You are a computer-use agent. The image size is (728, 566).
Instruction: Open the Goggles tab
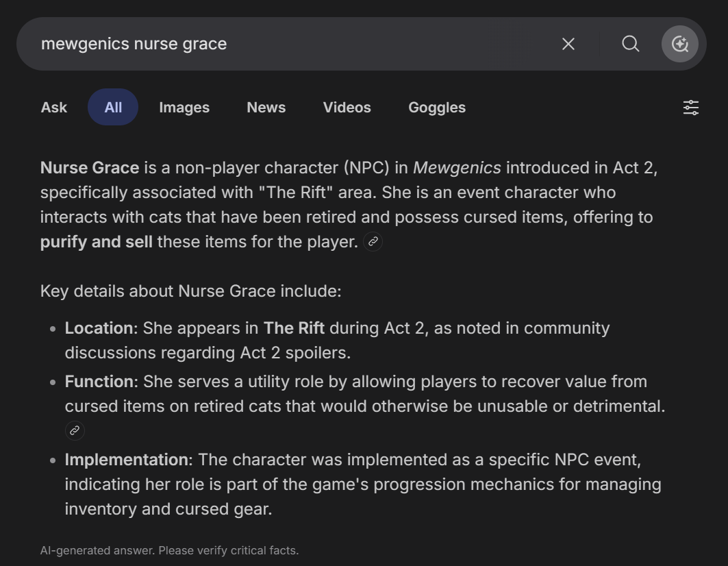pyautogui.click(x=437, y=108)
